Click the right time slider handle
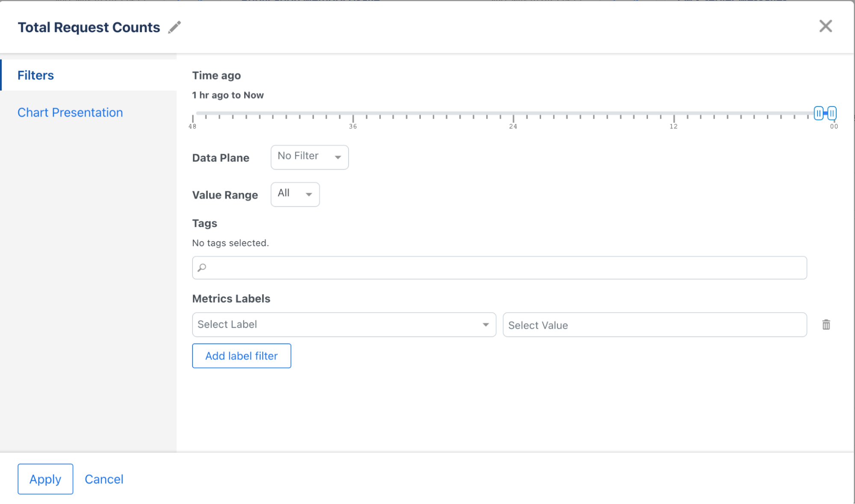 pyautogui.click(x=832, y=113)
